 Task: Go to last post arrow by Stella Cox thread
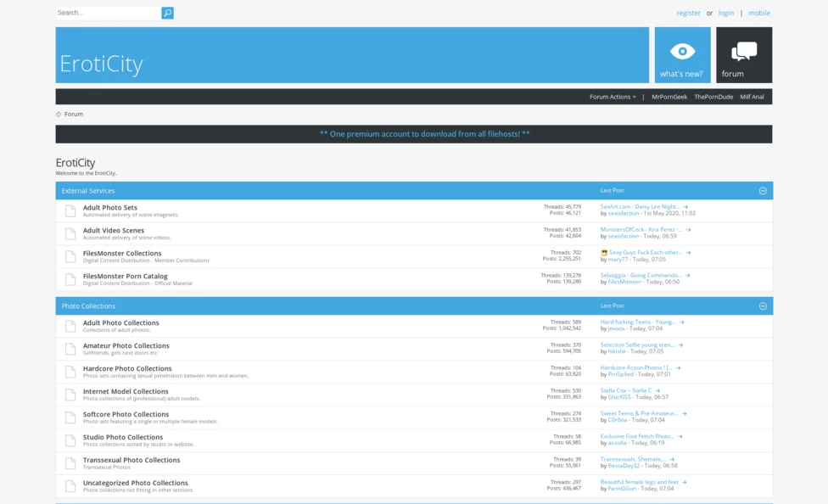tap(657, 391)
